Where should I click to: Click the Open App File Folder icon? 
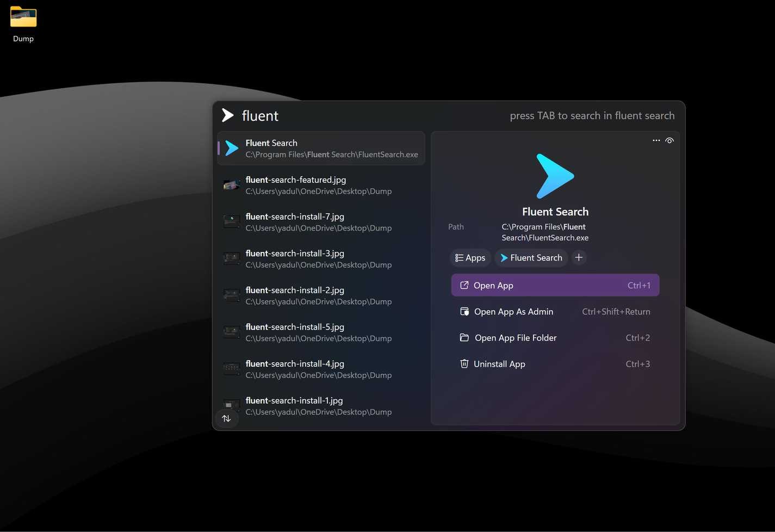pyautogui.click(x=464, y=337)
